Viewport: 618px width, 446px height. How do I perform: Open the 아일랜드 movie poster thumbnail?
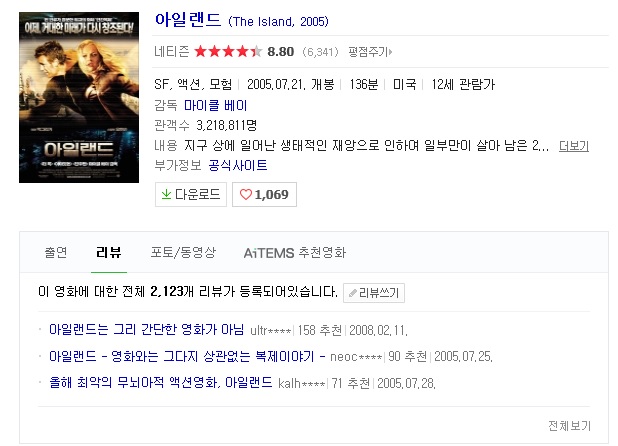click(x=79, y=97)
